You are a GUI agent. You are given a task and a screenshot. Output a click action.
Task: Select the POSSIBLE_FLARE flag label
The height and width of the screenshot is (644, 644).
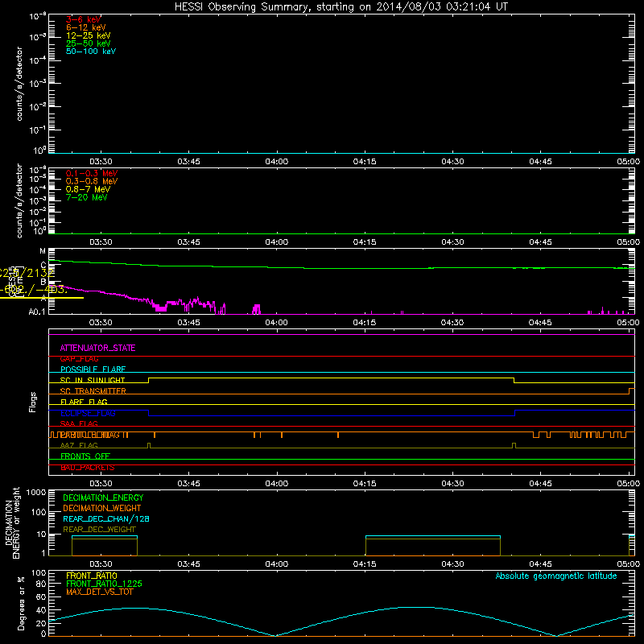tap(93, 369)
